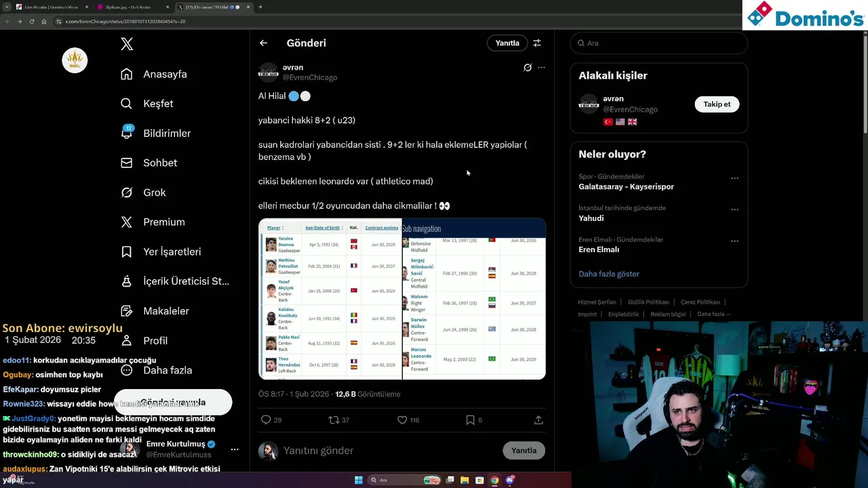Open the Yahudi trending topic
Image resolution: width=868 pixels, height=488 pixels.
(x=591, y=218)
